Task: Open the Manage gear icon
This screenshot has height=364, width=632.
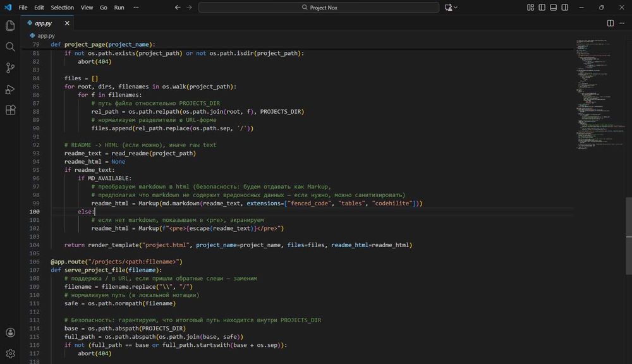Action: pyautogui.click(x=10, y=353)
